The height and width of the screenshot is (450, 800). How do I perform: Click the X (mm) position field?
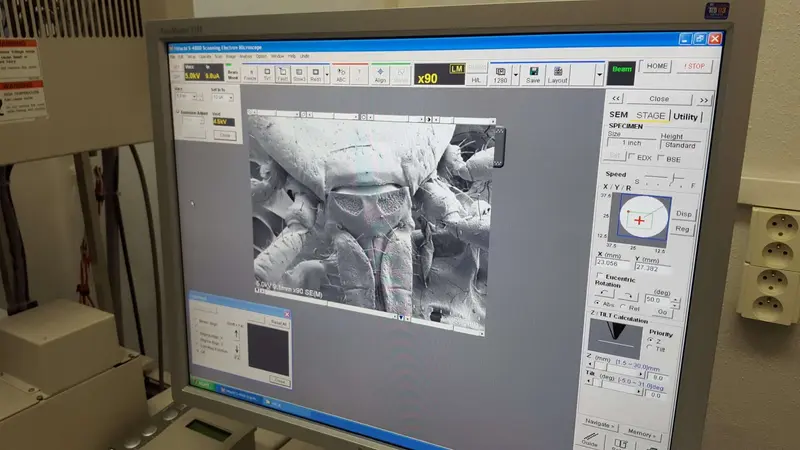(612, 263)
